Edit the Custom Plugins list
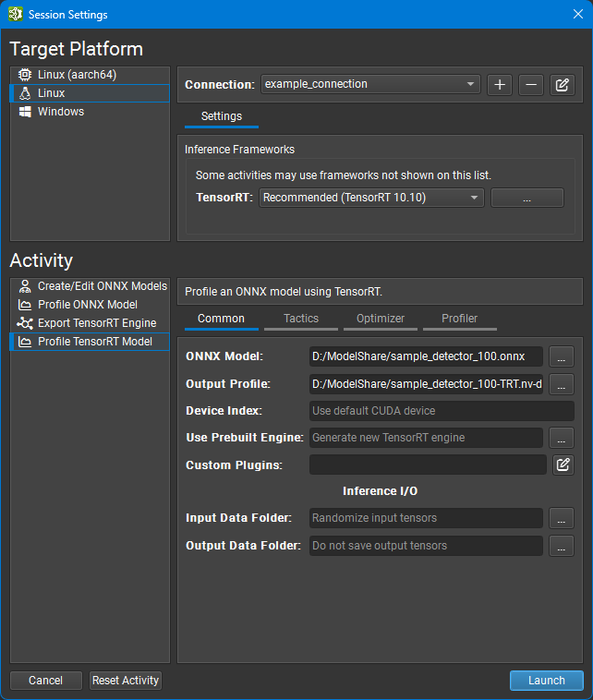593x700 pixels. [x=562, y=465]
